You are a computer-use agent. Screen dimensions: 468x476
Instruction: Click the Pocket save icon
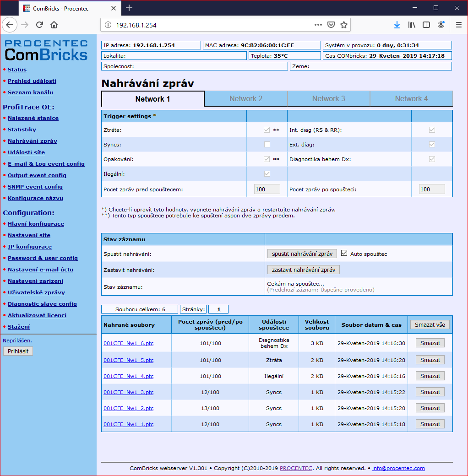tap(331, 25)
